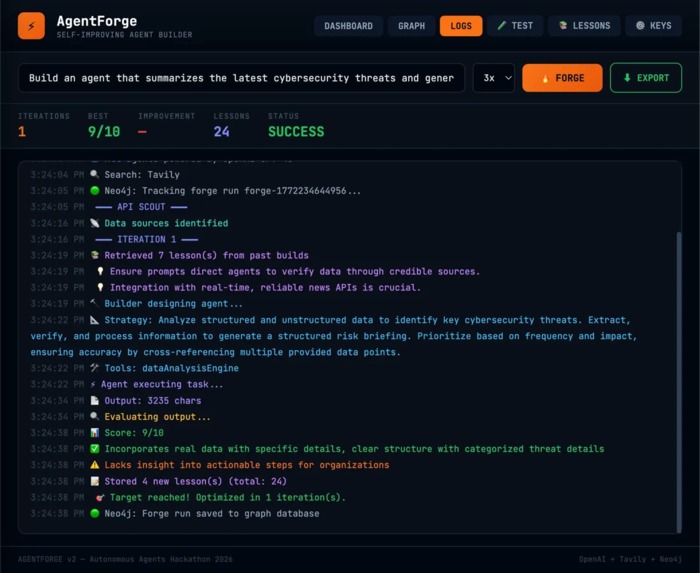Click document icon beside Output: 3235 chars

point(95,400)
